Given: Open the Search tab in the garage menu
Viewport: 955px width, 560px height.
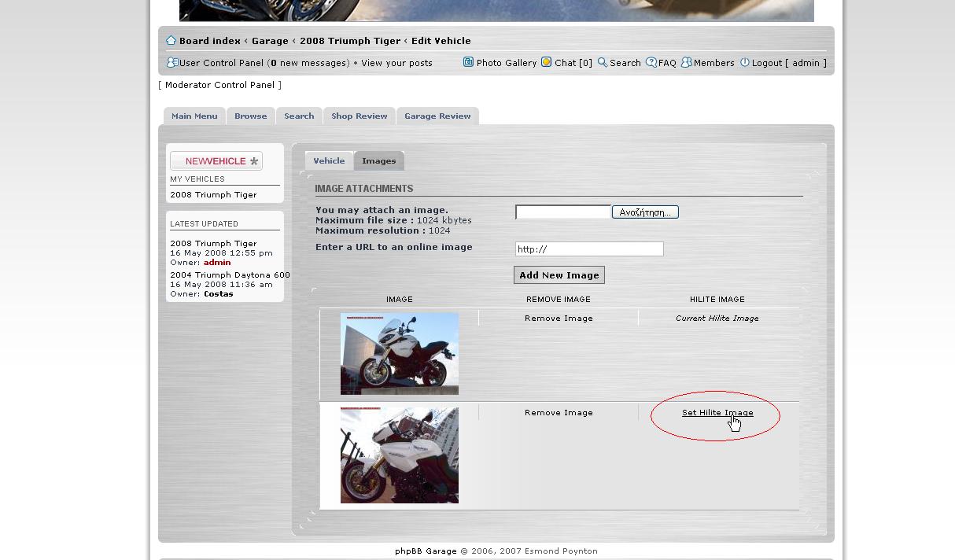Looking at the screenshot, I should (299, 116).
